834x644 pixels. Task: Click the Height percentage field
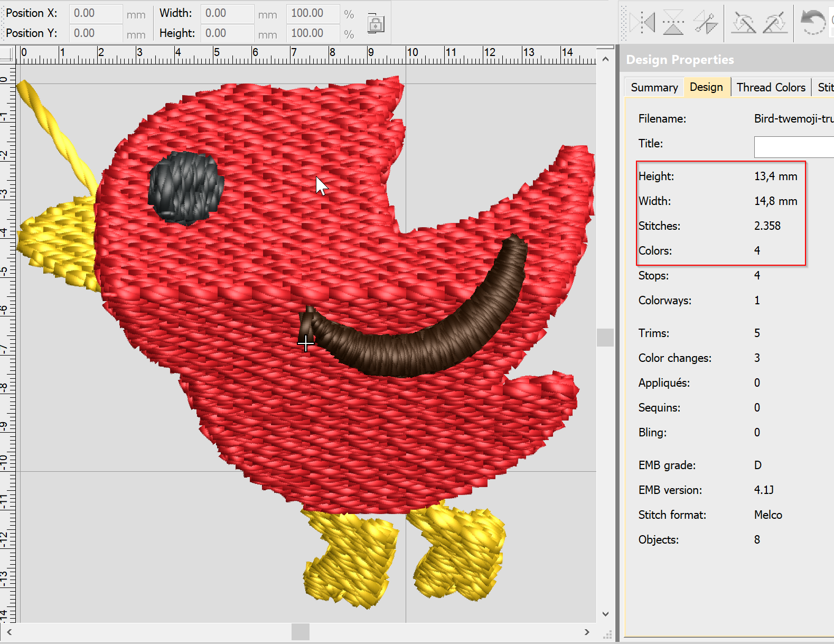coord(313,33)
